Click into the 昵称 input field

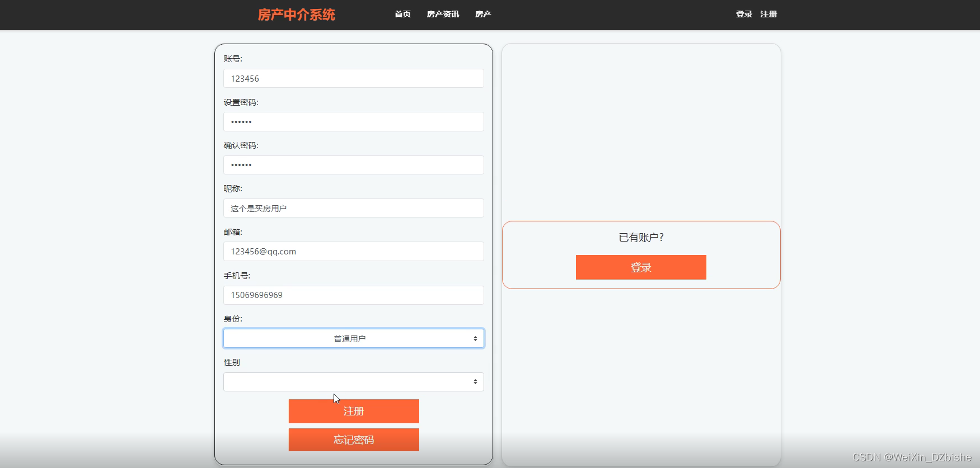click(x=354, y=208)
